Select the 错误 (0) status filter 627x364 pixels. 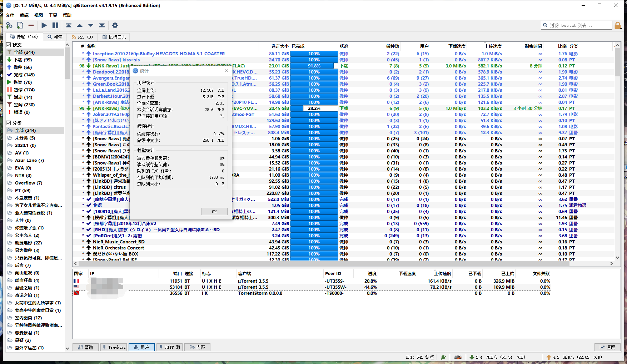[35, 112]
